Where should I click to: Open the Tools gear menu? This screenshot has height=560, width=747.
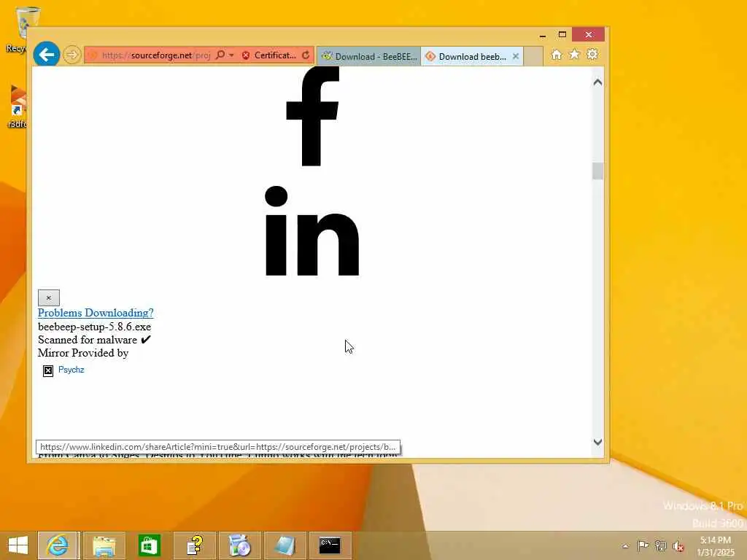[x=592, y=54]
